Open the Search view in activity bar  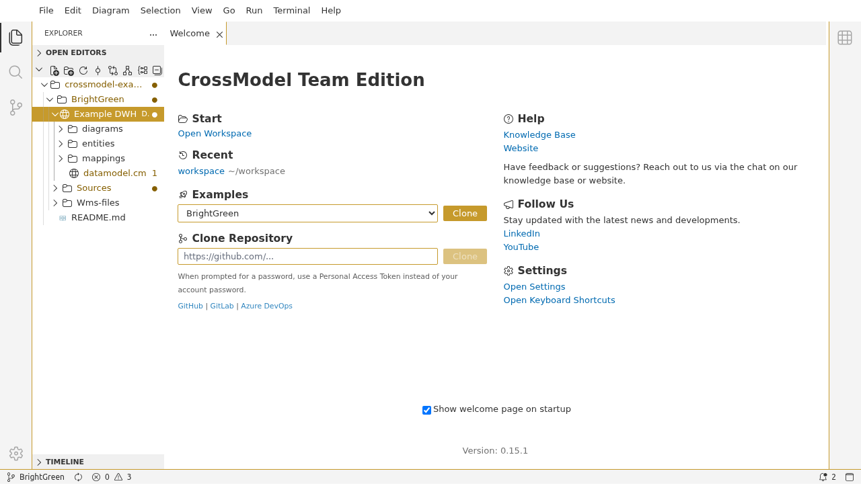[x=16, y=72]
